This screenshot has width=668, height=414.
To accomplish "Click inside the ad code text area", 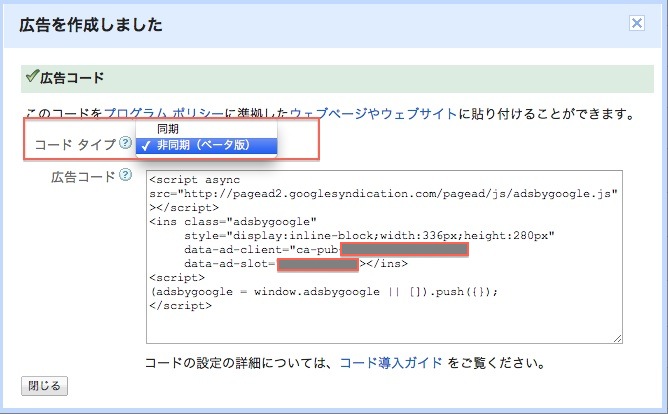I will (x=384, y=257).
